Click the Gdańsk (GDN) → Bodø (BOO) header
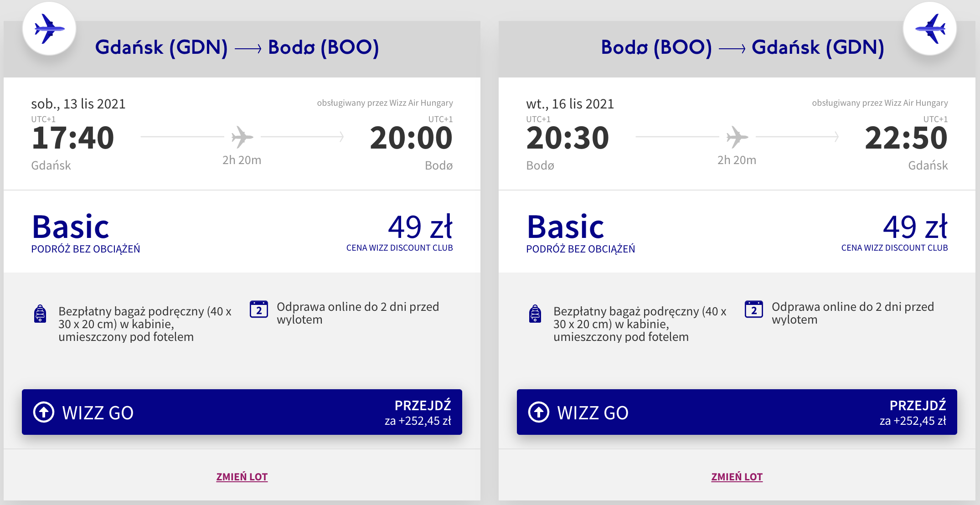This screenshot has height=505, width=980. coord(237,47)
